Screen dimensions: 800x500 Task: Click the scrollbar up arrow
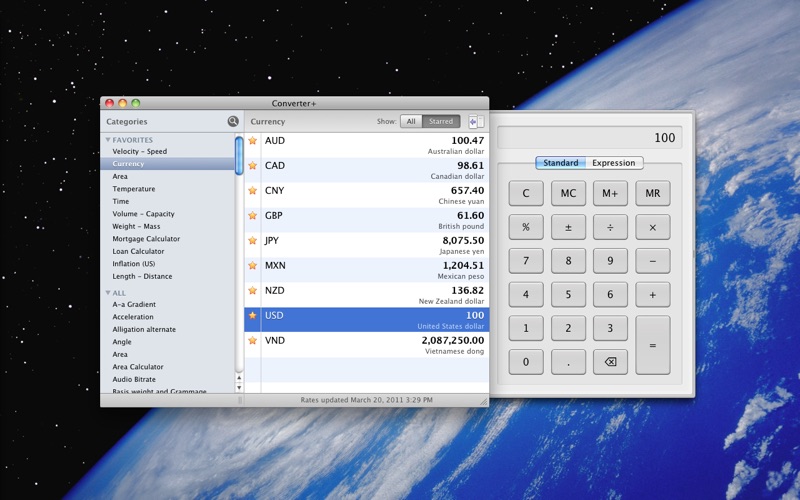tap(239, 378)
